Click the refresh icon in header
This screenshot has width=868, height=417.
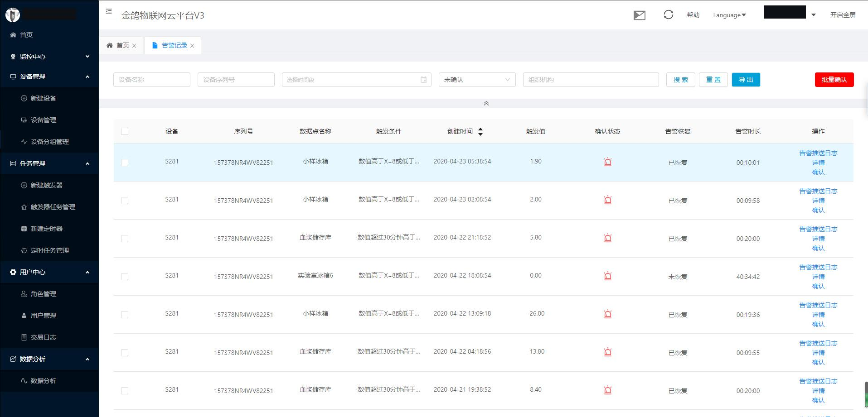pyautogui.click(x=668, y=15)
